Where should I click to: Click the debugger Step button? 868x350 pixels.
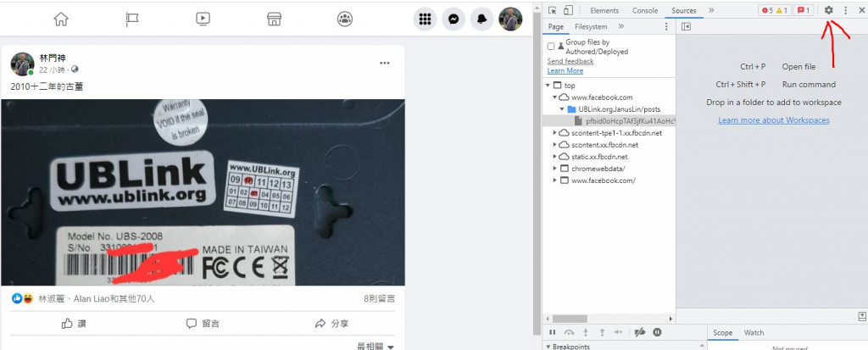pyautogui.click(x=618, y=332)
